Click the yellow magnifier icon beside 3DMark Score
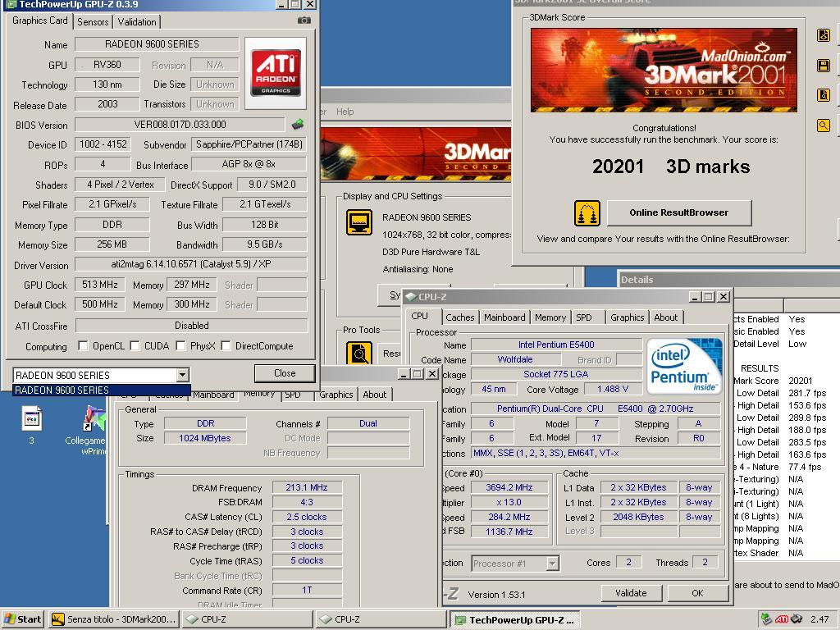The height and width of the screenshot is (630, 840). [824, 126]
